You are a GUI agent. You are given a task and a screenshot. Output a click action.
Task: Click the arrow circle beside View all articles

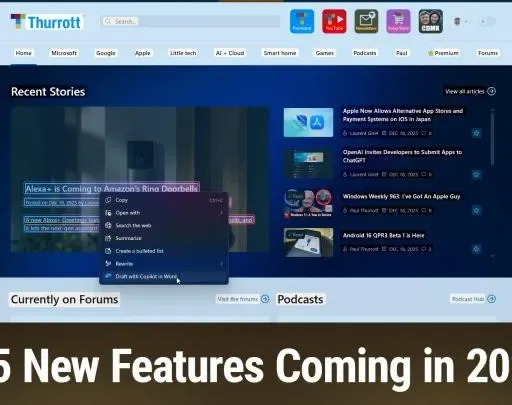pos(491,91)
